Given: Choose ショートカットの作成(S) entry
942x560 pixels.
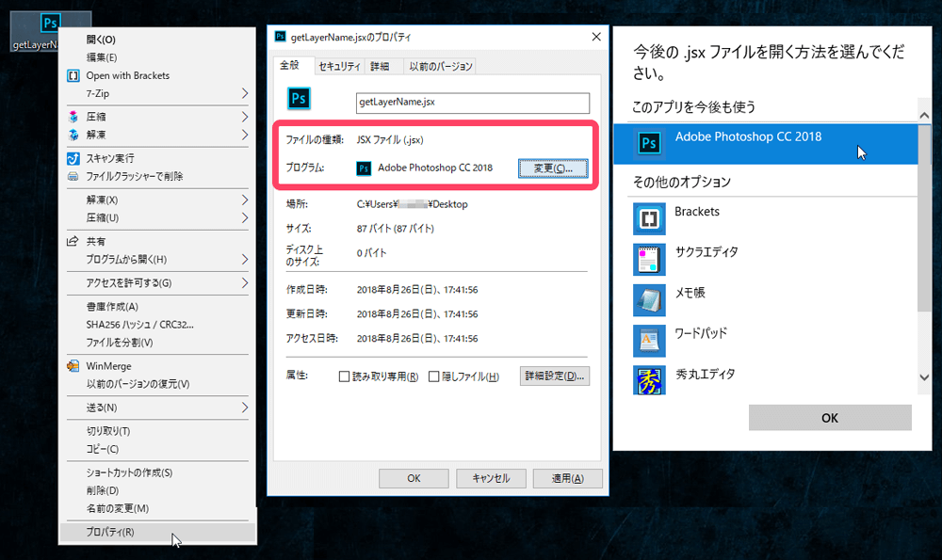Looking at the screenshot, I should 157,473.
